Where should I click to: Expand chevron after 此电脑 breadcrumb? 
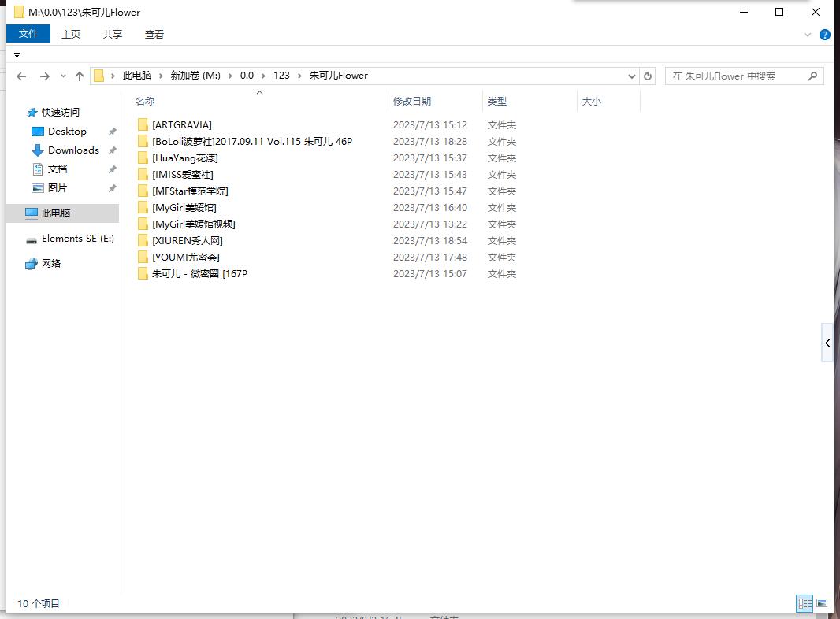[161, 76]
